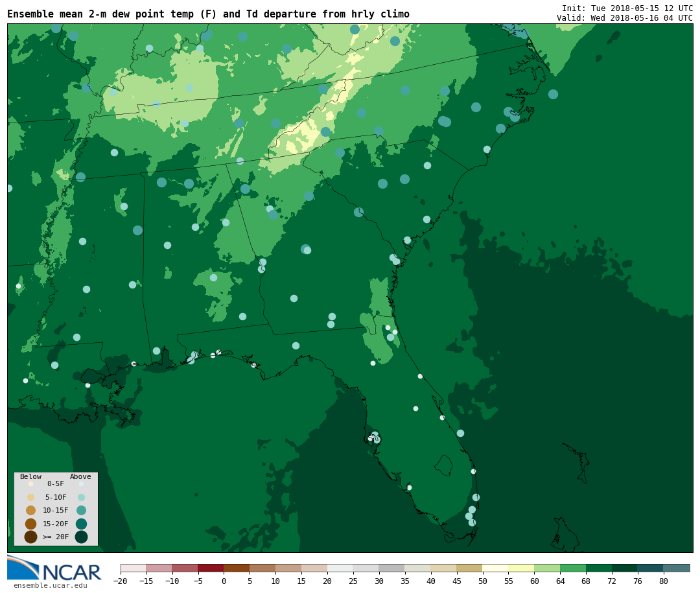Screen dimensions: 700x593
Task: Pick the colorbar swatch between -10 and -5
Action: pyautogui.click(x=185, y=568)
